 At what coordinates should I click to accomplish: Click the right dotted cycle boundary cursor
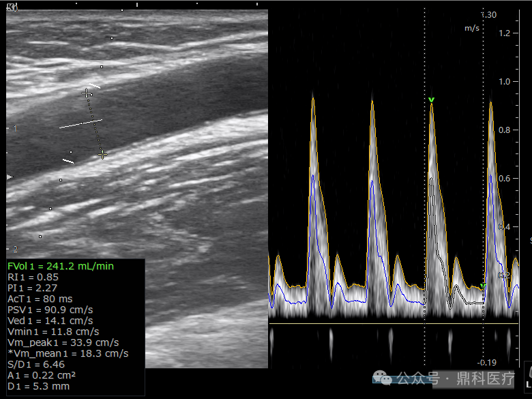point(484,187)
